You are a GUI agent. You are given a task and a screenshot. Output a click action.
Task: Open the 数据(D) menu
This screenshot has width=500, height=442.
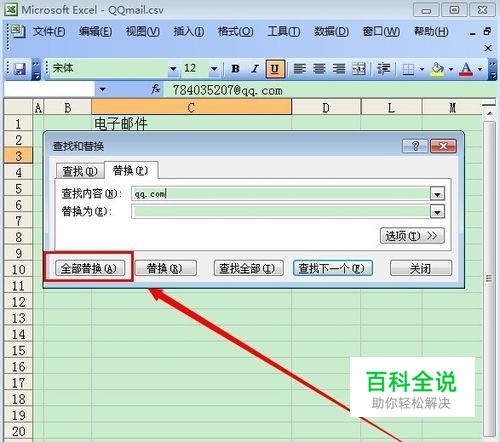point(331,32)
